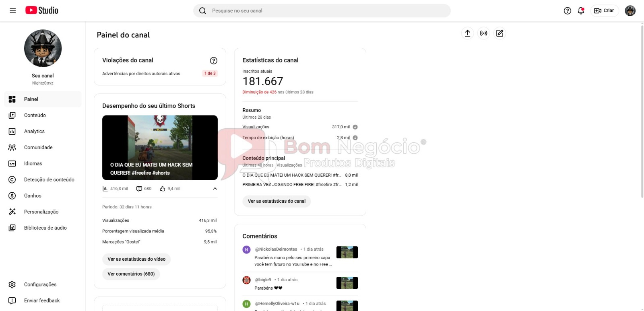
Task: Click the go live broadcast icon
Action: tap(483, 33)
